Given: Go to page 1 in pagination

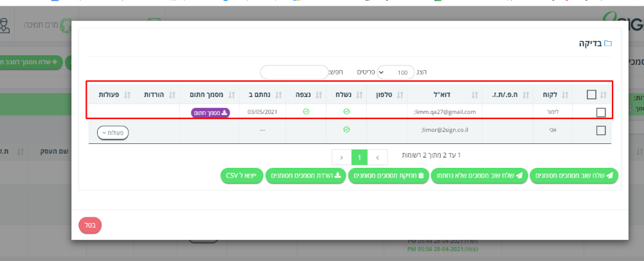Looking at the screenshot, I should point(360,157).
